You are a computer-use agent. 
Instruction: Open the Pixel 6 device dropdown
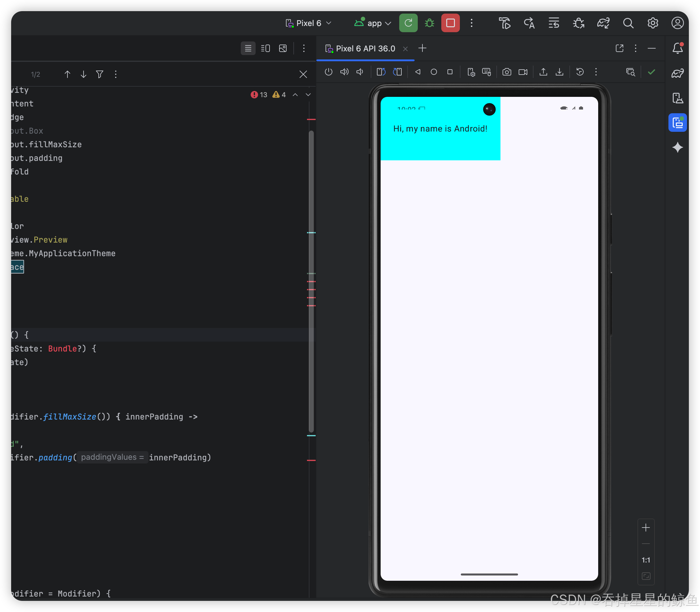click(309, 23)
